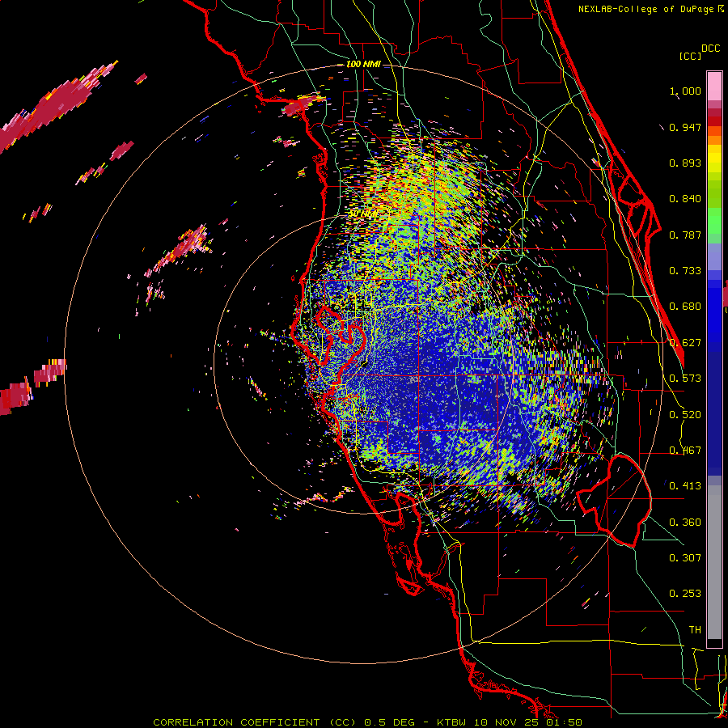Click the TH threshold label

(x=695, y=630)
